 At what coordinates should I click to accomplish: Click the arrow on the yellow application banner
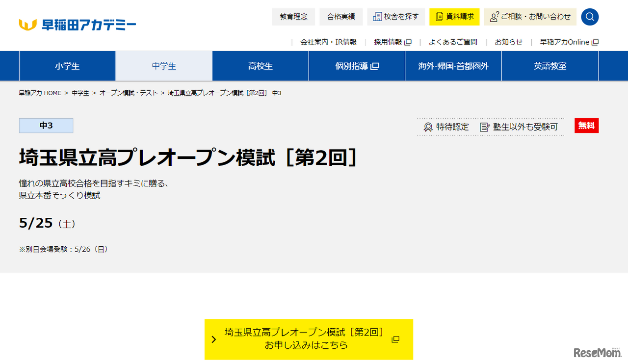pos(213,339)
